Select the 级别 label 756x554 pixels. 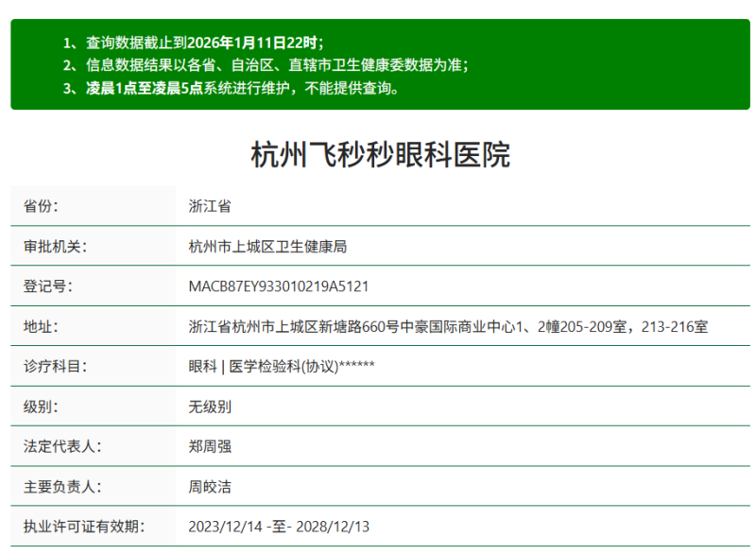click(41, 407)
